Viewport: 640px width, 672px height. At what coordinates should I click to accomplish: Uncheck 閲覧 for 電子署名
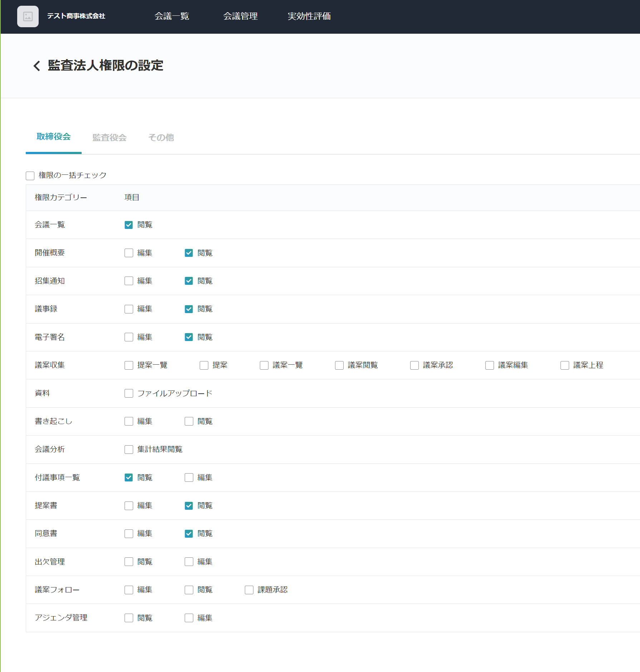pyautogui.click(x=189, y=337)
